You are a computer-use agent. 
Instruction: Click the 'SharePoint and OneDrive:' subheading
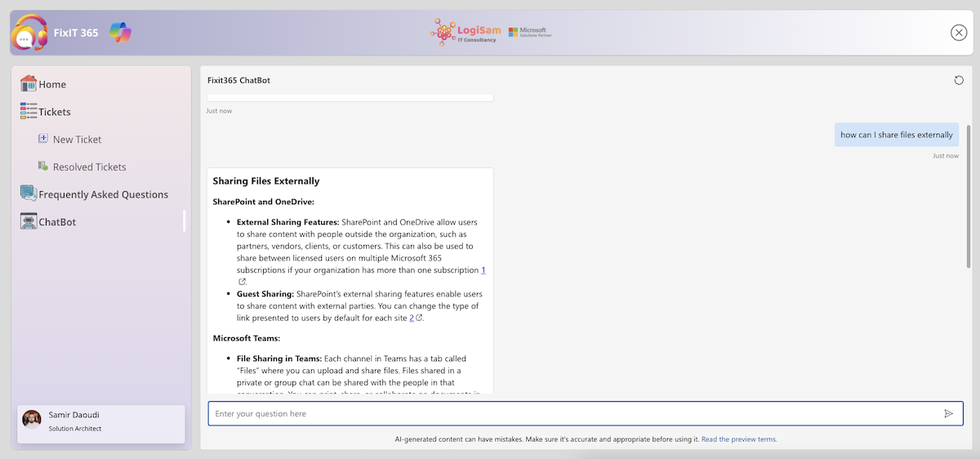[264, 202]
